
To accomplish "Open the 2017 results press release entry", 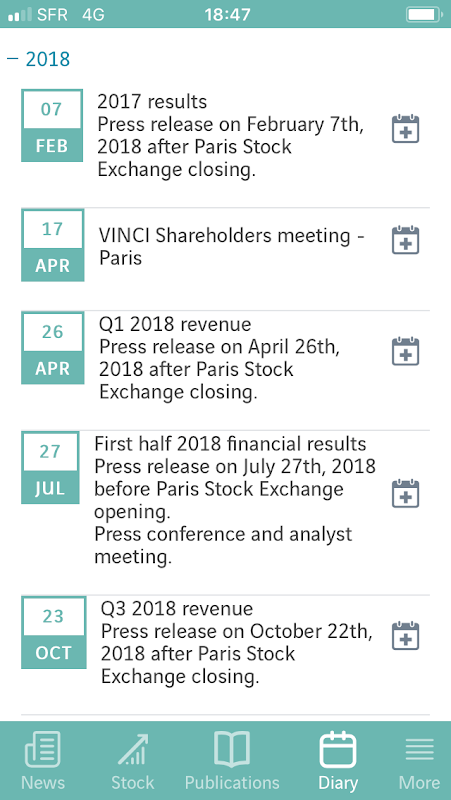I will [231, 135].
